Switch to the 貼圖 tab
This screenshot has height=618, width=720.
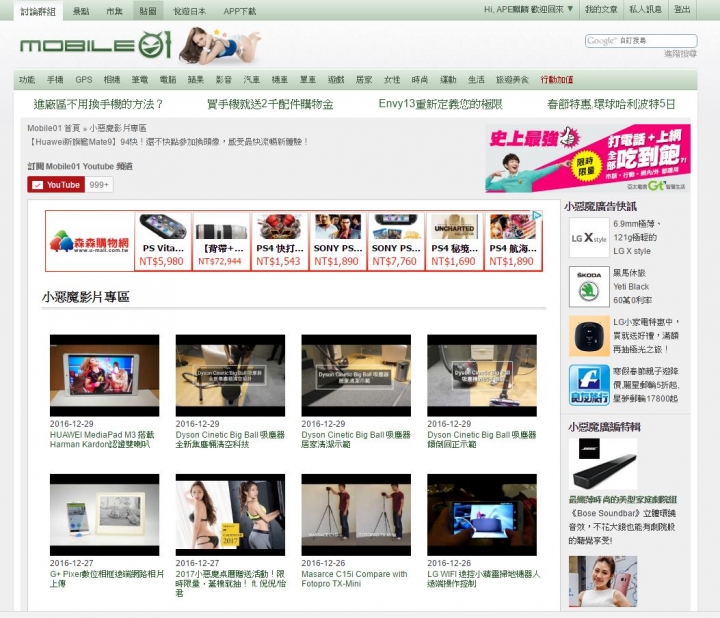148,11
